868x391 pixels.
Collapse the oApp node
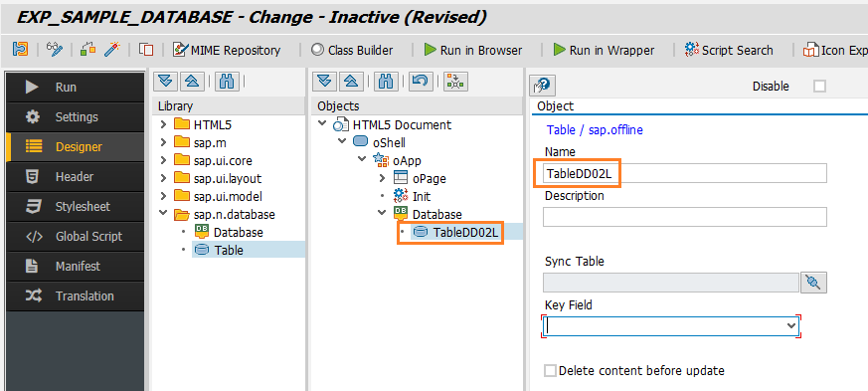click(362, 160)
